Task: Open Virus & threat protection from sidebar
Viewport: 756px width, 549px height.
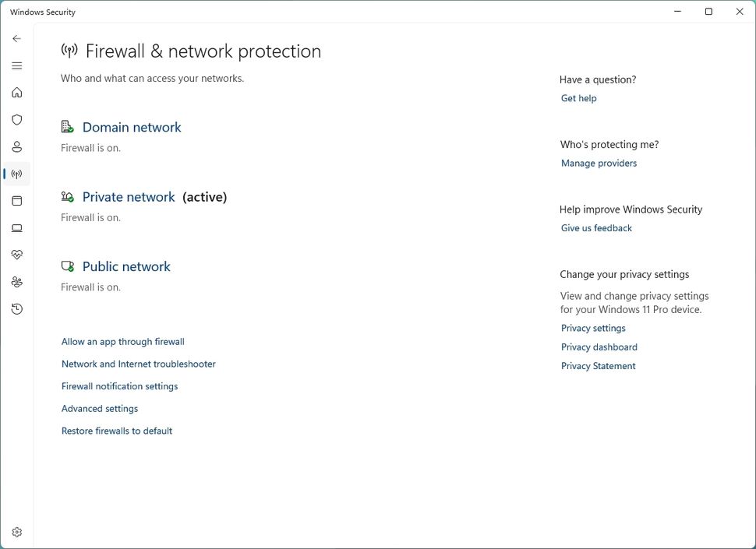Action: (x=16, y=119)
